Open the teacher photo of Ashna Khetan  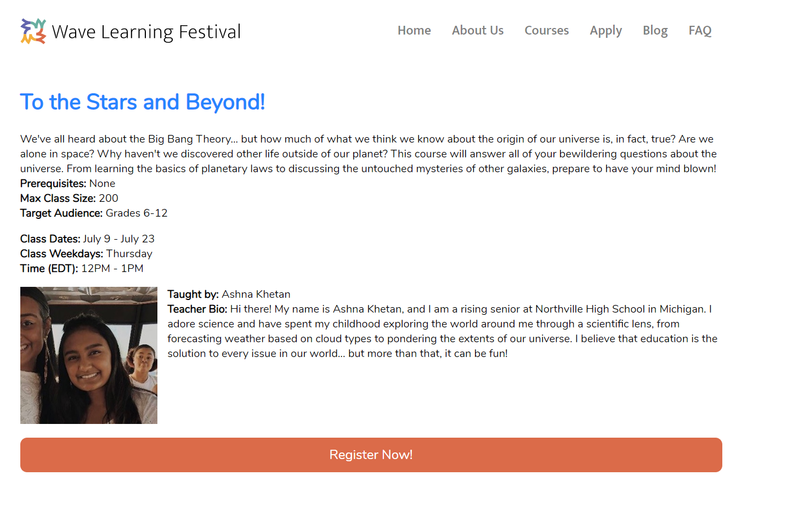(x=88, y=355)
